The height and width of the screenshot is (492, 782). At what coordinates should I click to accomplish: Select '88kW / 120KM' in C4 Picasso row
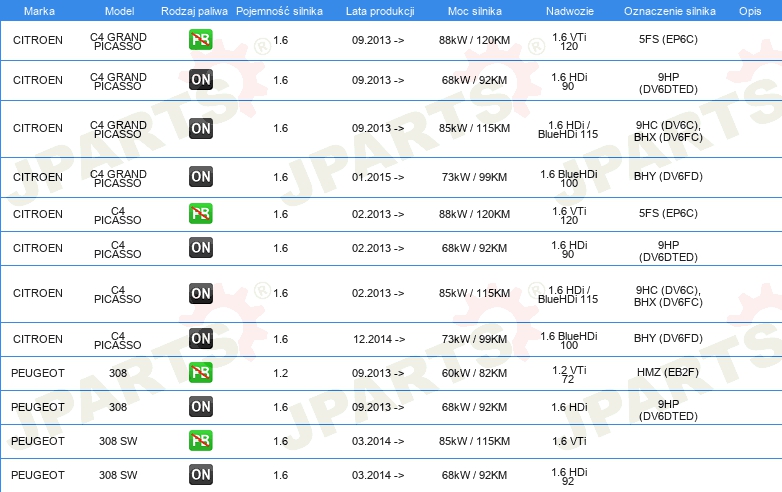click(x=474, y=214)
